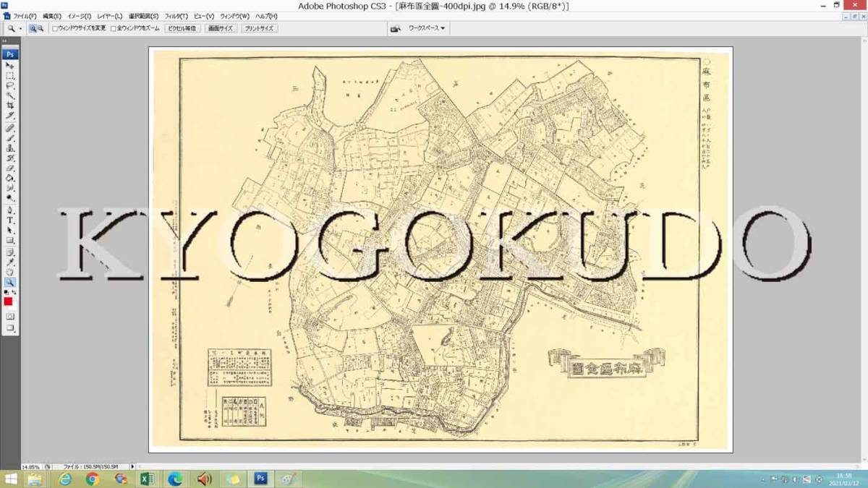Click the 画面サイズ button
The width and height of the screenshot is (868, 488).
tap(221, 28)
